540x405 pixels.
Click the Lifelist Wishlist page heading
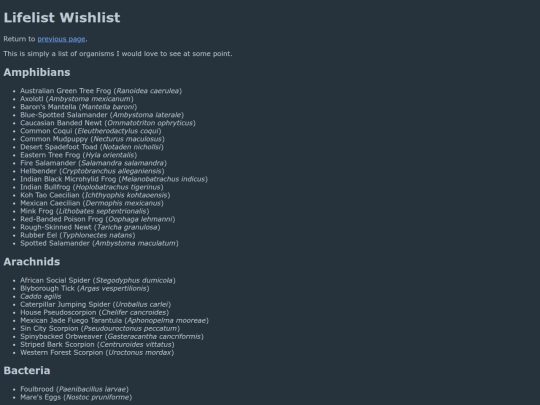click(x=62, y=18)
